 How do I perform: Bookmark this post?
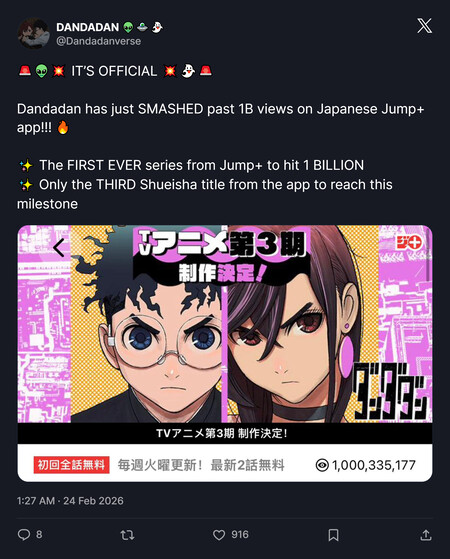click(333, 535)
